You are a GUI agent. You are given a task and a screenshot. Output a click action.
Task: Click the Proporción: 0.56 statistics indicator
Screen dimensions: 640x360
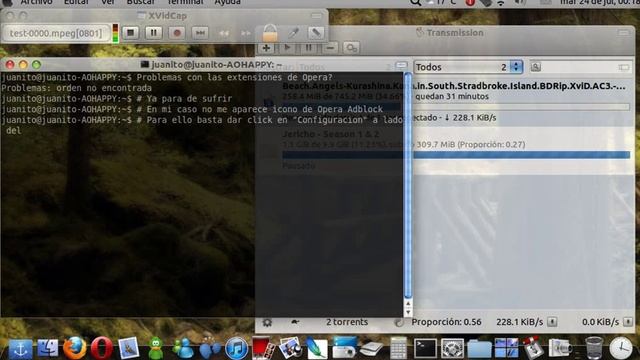click(446, 322)
